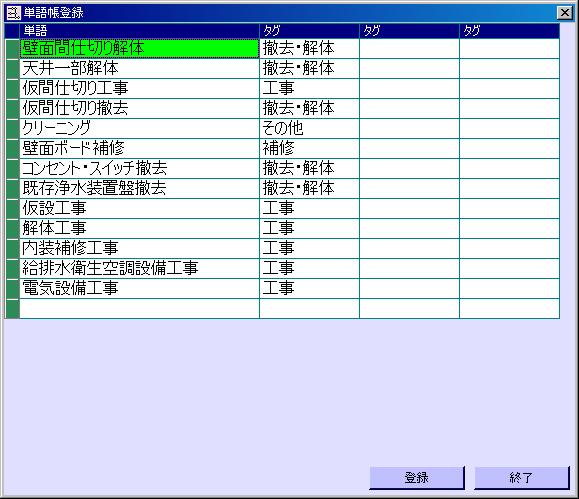Close the 単語帳登録 window

click(565, 13)
